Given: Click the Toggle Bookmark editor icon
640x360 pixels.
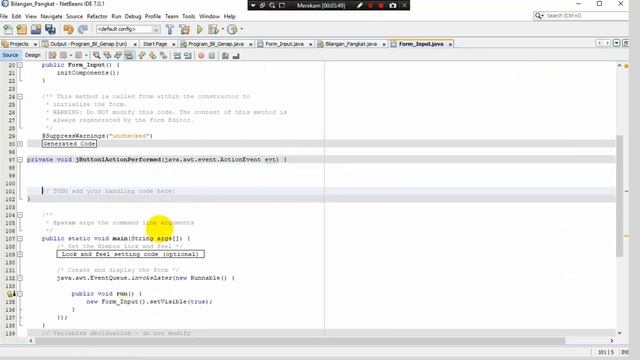Looking at the screenshot, I should point(163,56).
